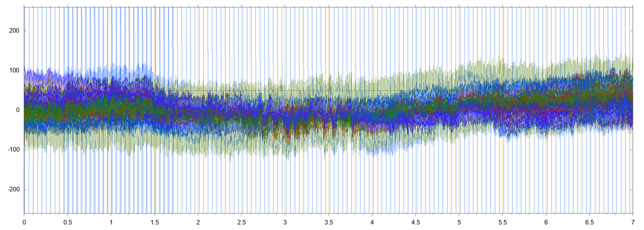Screen dimensions: 644x230
Task: Click the y-axis label -100
Action: pos(14,150)
